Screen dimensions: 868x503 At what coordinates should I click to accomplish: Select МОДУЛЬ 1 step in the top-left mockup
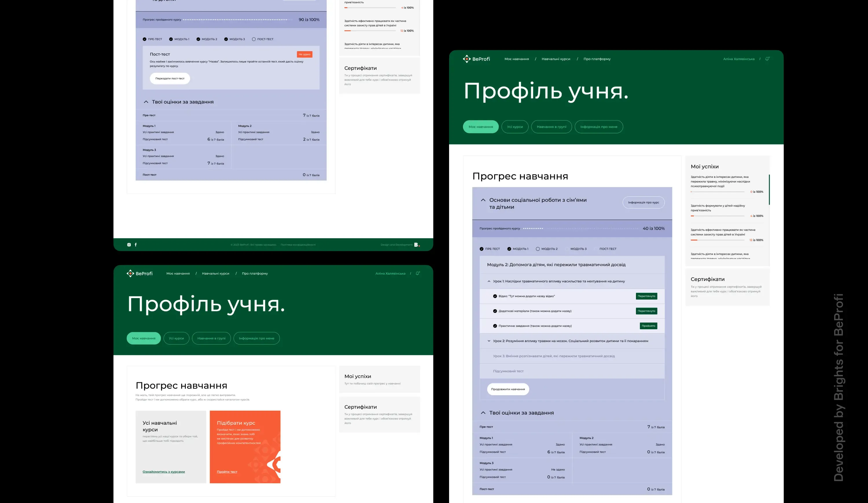point(179,39)
